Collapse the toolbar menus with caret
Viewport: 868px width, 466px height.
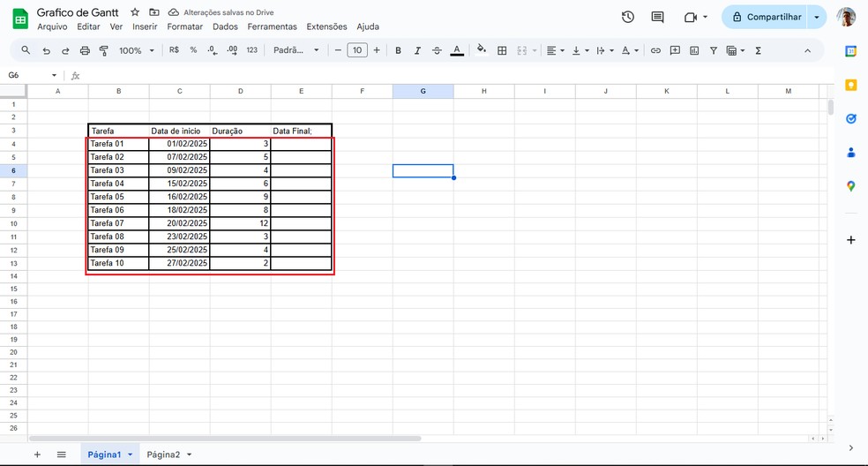808,50
